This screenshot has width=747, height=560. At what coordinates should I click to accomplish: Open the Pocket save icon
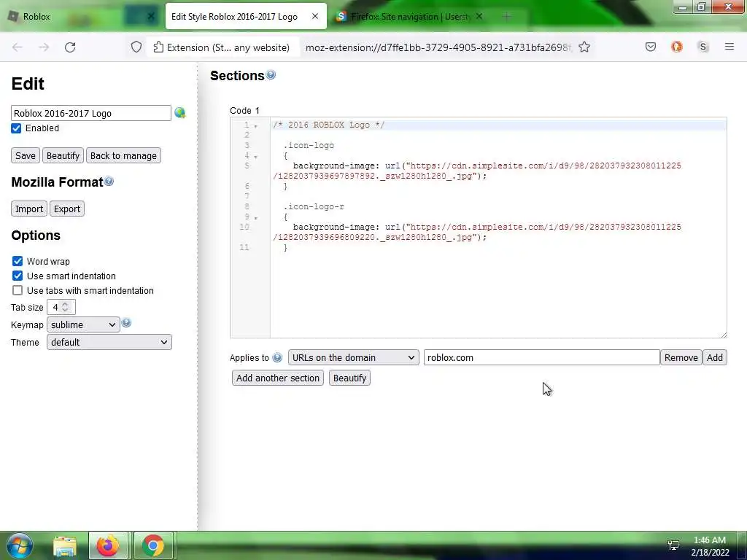[x=650, y=47]
